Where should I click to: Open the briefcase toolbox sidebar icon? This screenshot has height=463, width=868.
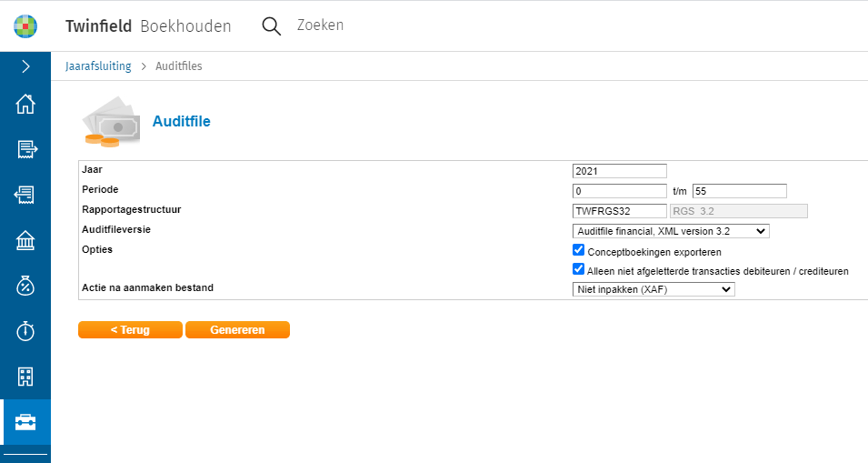point(25,422)
